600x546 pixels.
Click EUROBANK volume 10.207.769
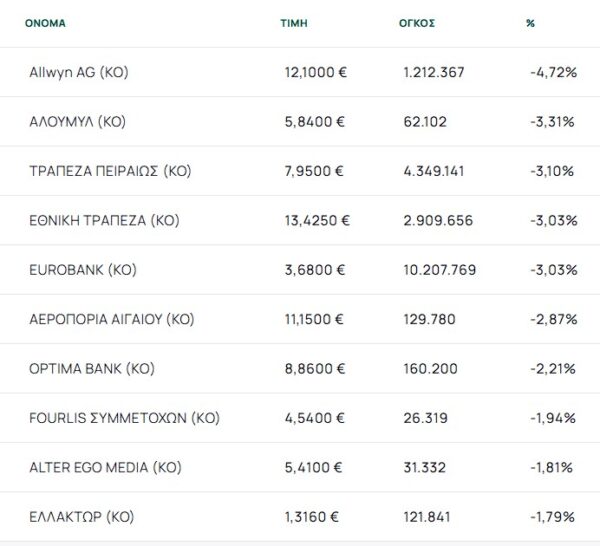tap(440, 270)
